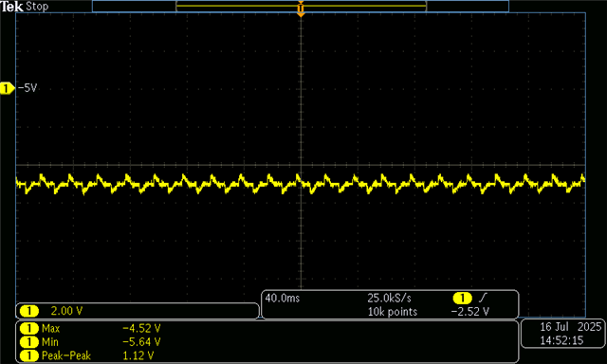The height and width of the screenshot is (364, 607).
Task: Click the channel 1 ground marker at -5V
Action: pos(7,88)
